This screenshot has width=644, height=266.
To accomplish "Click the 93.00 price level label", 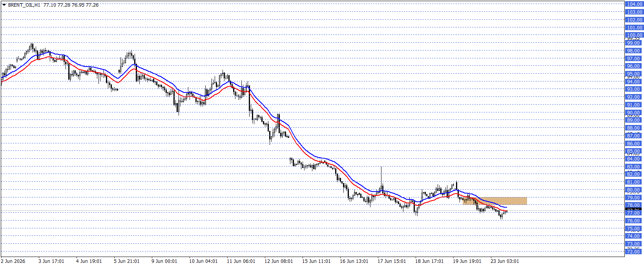I will coord(634,89).
